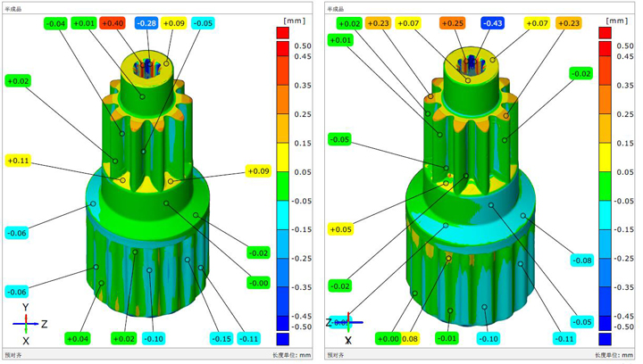Select the green +0.00 deviation label
The image size is (643, 364).
point(388,338)
